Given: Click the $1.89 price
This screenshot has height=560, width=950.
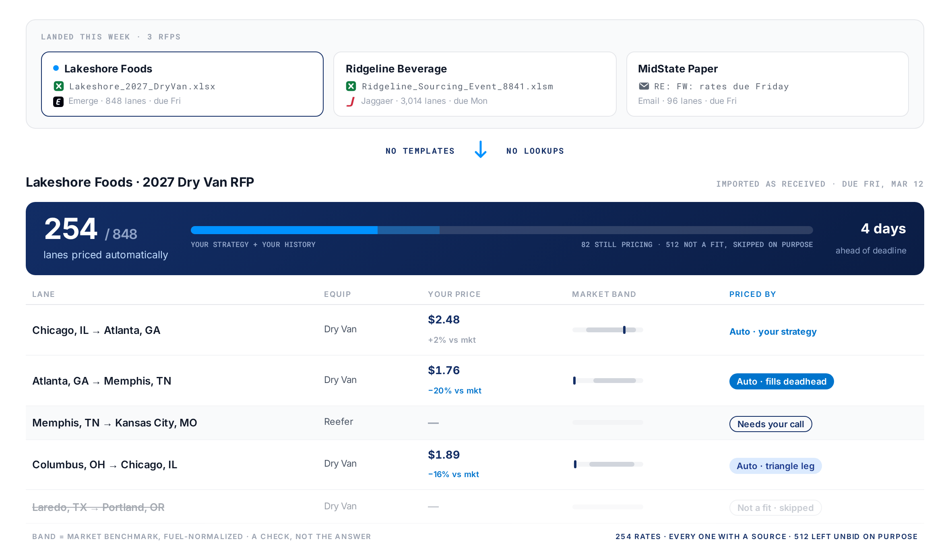Looking at the screenshot, I should (444, 455).
